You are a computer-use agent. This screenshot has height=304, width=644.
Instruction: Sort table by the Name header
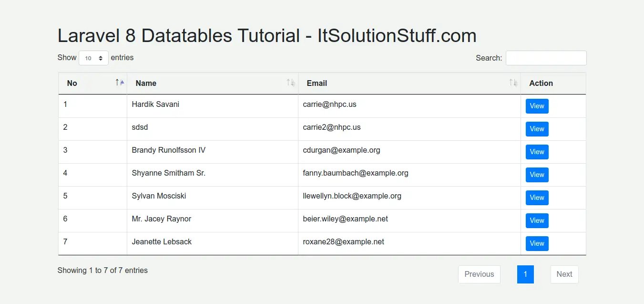146,83
